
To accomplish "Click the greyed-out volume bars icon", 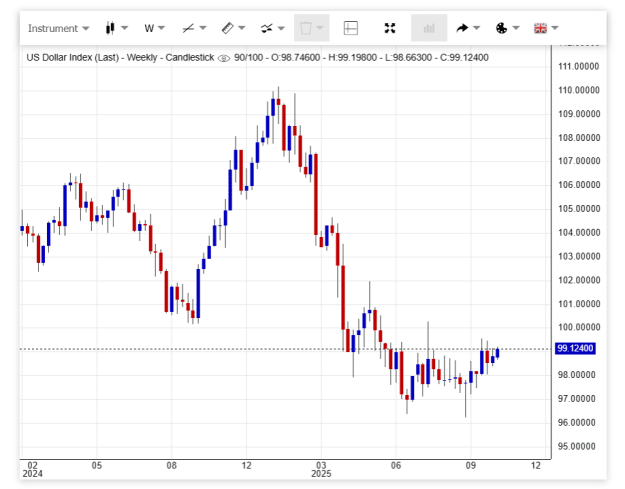I will (429, 28).
